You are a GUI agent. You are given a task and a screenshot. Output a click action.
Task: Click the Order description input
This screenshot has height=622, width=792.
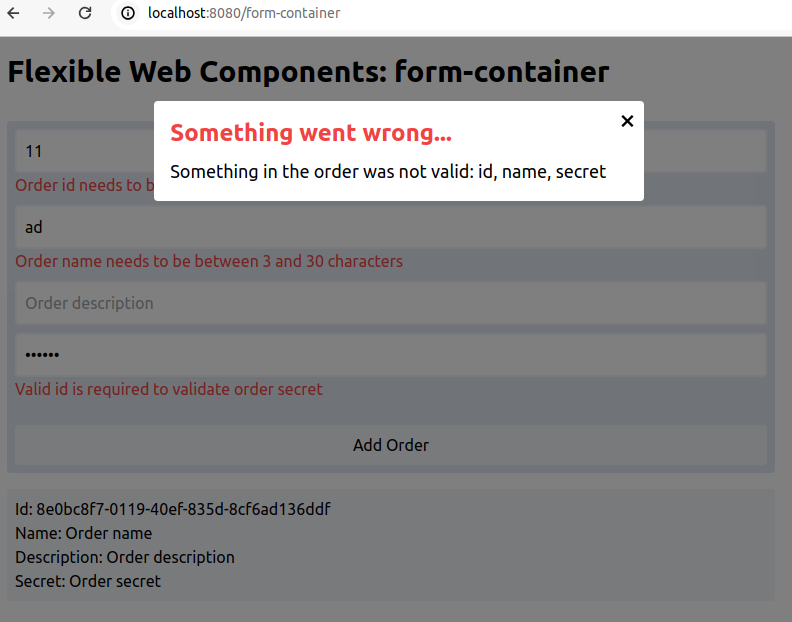coord(391,303)
